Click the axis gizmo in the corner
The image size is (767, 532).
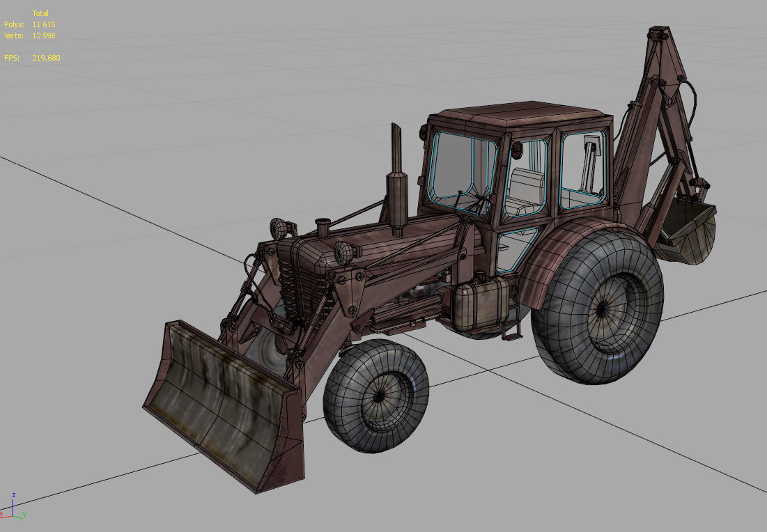pos(13,506)
